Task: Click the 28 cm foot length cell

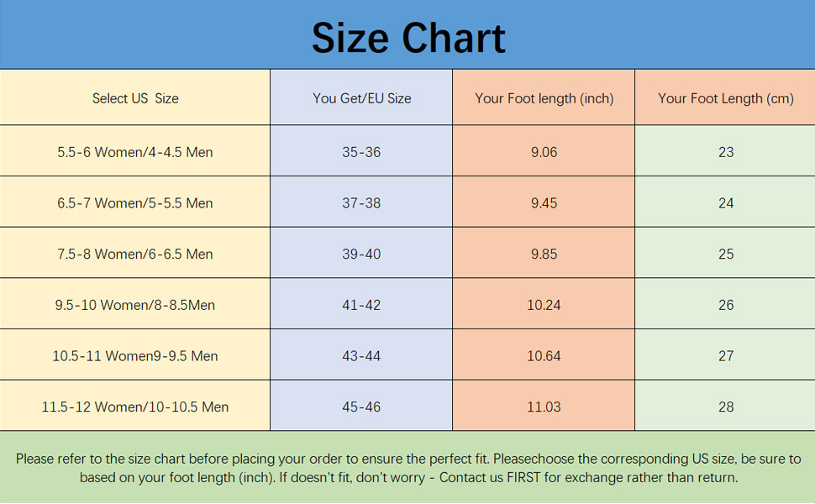Action: click(725, 405)
